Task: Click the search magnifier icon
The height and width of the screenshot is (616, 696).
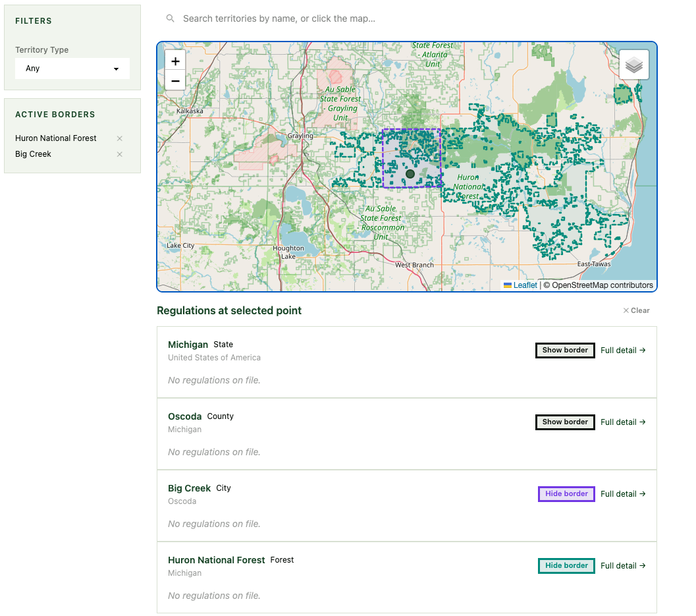Action: click(170, 18)
